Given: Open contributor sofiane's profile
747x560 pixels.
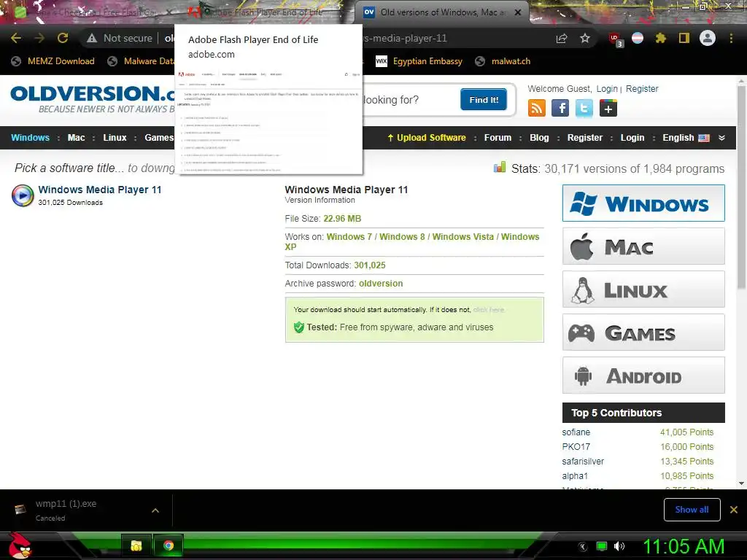Looking at the screenshot, I should point(576,432).
